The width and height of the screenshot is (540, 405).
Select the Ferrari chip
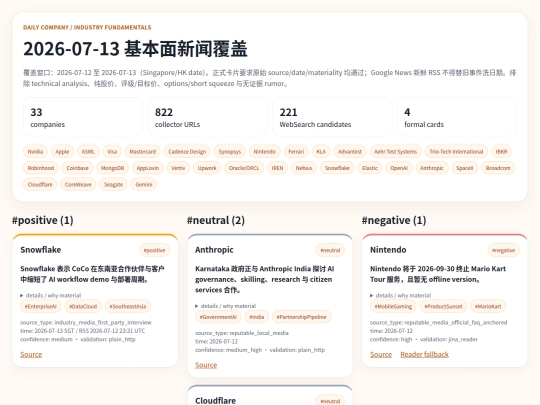[296, 152]
